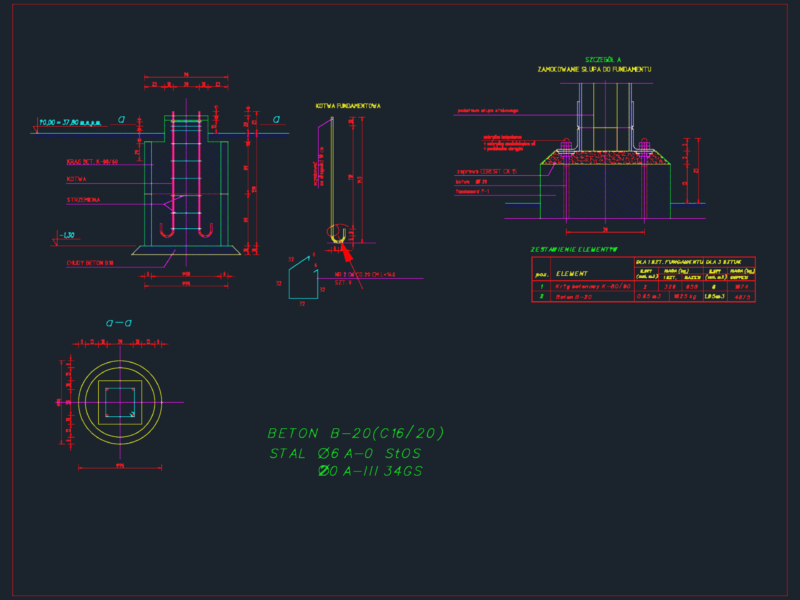Select the 'Krąg betonowy K-80/60' table cell
Image resolution: width=800 pixels, height=600 pixels.
[593, 286]
